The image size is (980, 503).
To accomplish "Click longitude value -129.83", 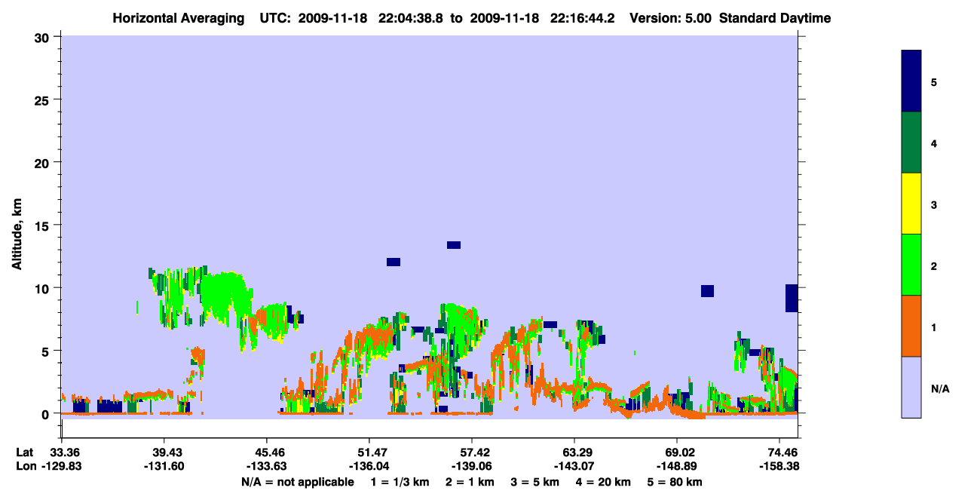I will [62, 466].
